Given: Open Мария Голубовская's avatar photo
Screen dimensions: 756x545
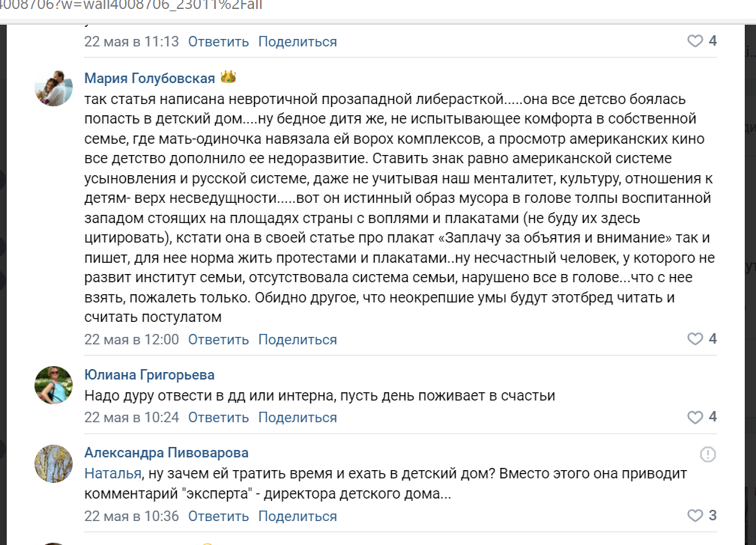Looking at the screenshot, I should 53,88.
